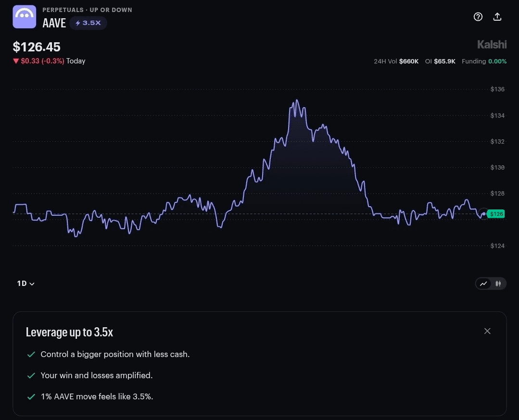Viewport: 519px width, 420px height.
Task: Click the red down triangle price indicator
Action: 15,61
